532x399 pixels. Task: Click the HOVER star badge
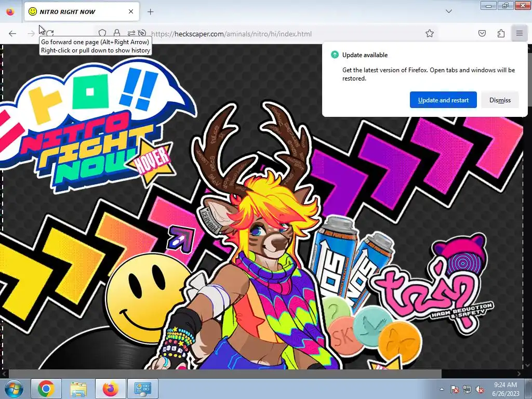tap(152, 161)
